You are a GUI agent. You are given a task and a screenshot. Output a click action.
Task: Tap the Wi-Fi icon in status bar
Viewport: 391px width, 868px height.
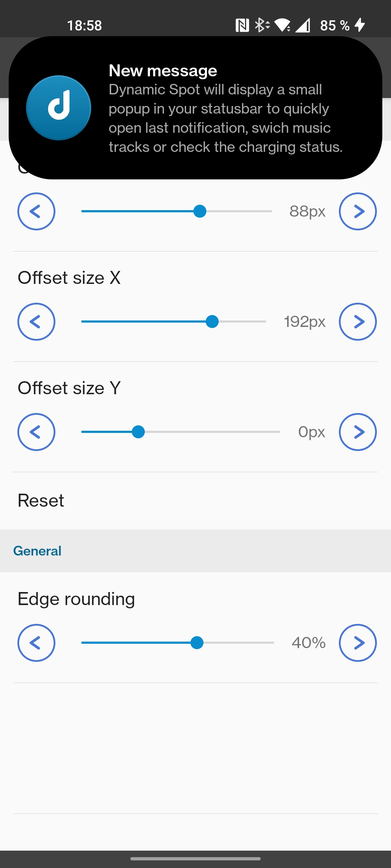(282, 25)
